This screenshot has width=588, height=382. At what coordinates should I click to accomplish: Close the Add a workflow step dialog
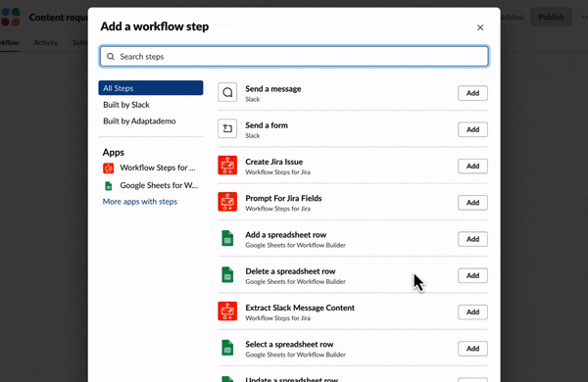pyautogui.click(x=480, y=27)
